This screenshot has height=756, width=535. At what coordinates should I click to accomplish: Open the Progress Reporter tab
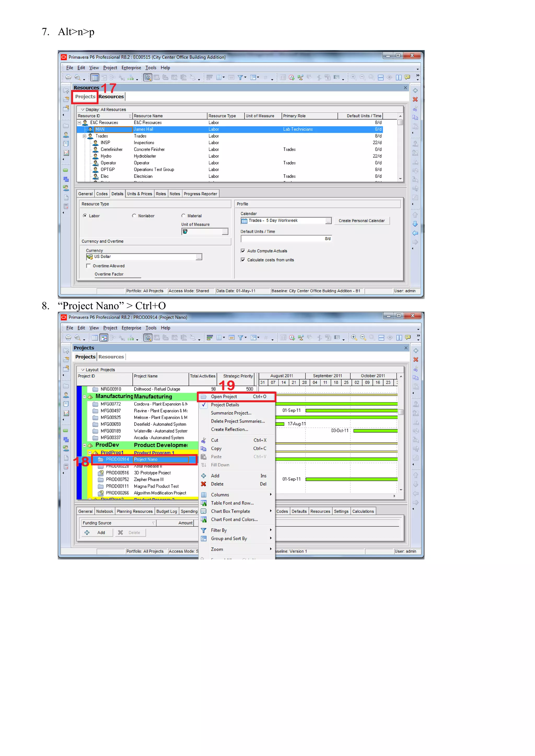point(200,194)
